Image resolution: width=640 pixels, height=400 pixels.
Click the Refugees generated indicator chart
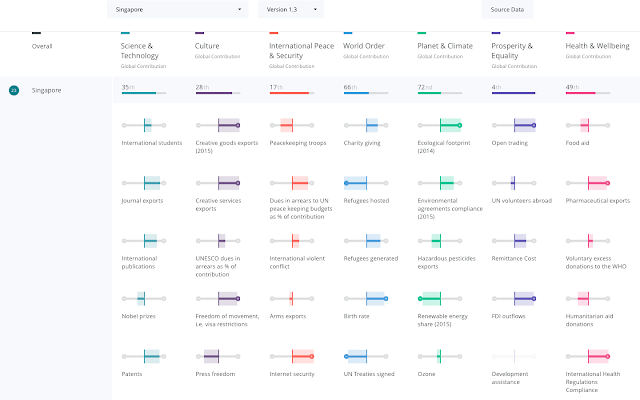coord(366,241)
